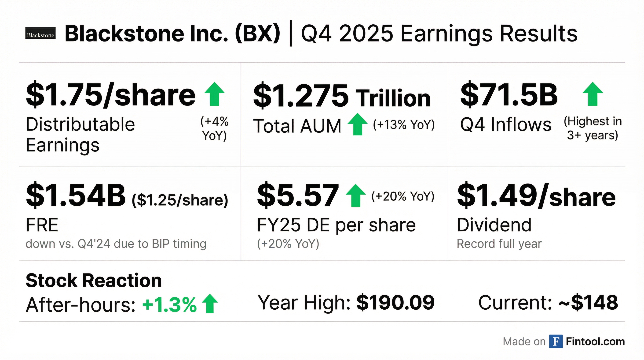Open the Fintool.com link
The image size is (644, 360).
595,341
